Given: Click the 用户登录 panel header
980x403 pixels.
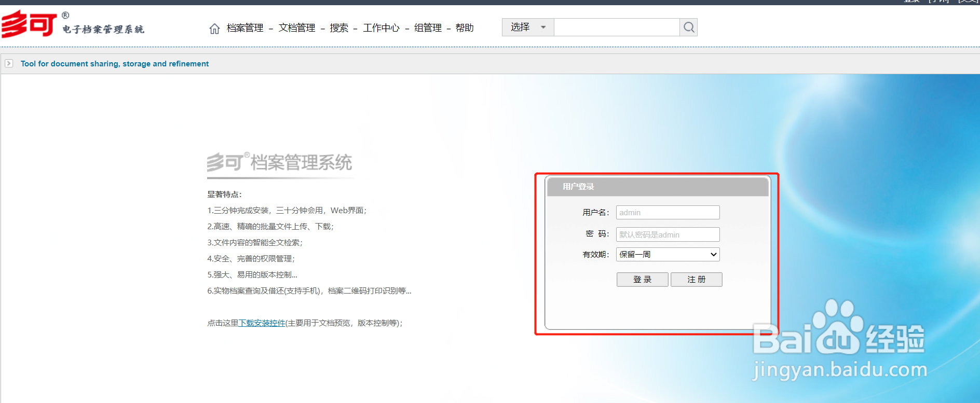Looking at the screenshot, I should point(657,187).
